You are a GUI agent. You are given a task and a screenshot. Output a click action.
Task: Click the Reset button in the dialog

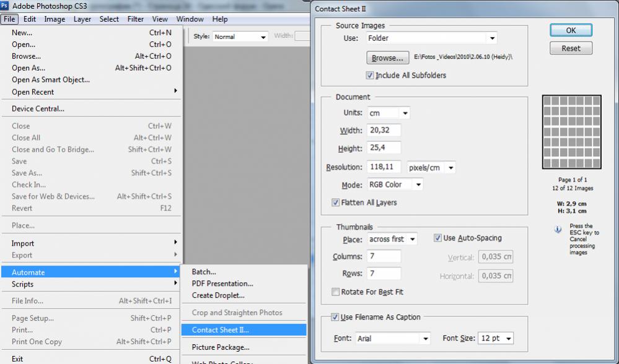tap(571, 48)
